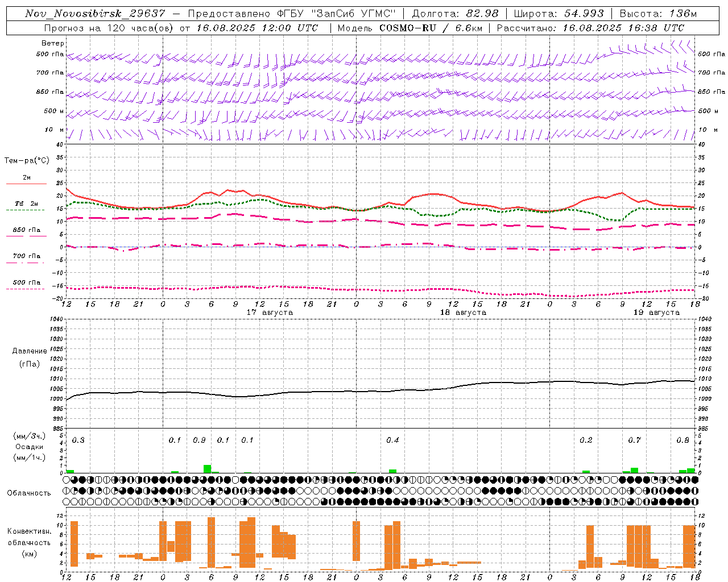Click the dotted 500 гПа temperature legend entry
Image resolution: width=728 pixels, height=582 pixels.
pos(27,282)
